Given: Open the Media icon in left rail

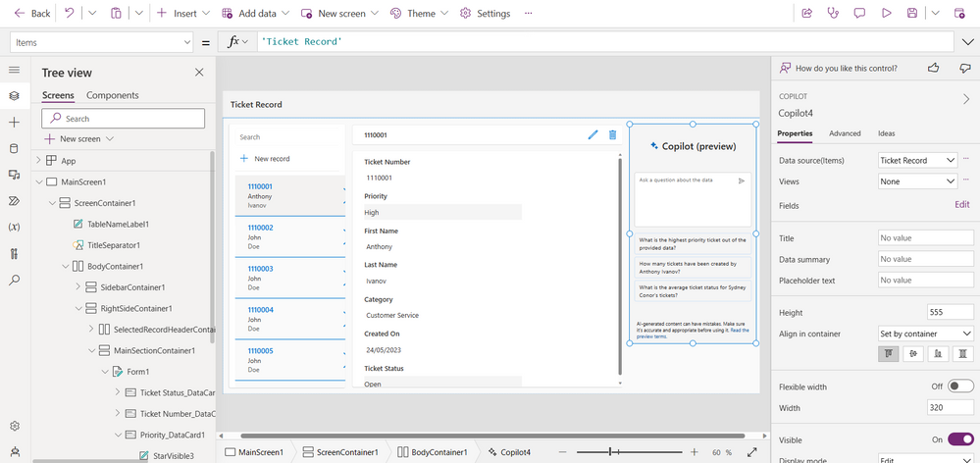Looking at the screenshot, I should coord(15,175).
